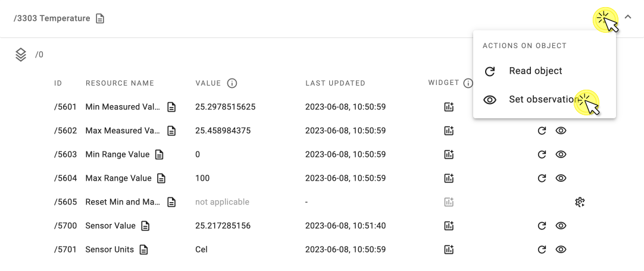Screen dimensions: 644x271
Task: Click the Last Updated column header
Action: (335, 83)
